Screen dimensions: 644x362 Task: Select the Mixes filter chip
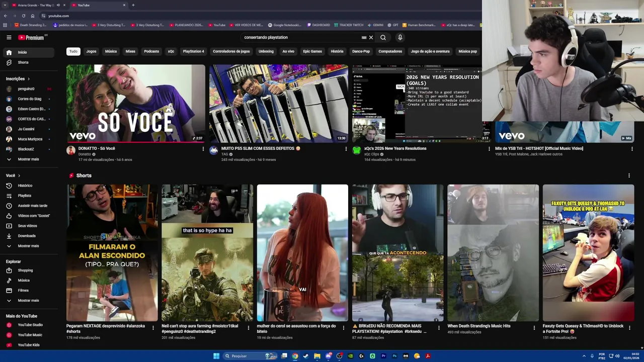(x=130, y=51)
